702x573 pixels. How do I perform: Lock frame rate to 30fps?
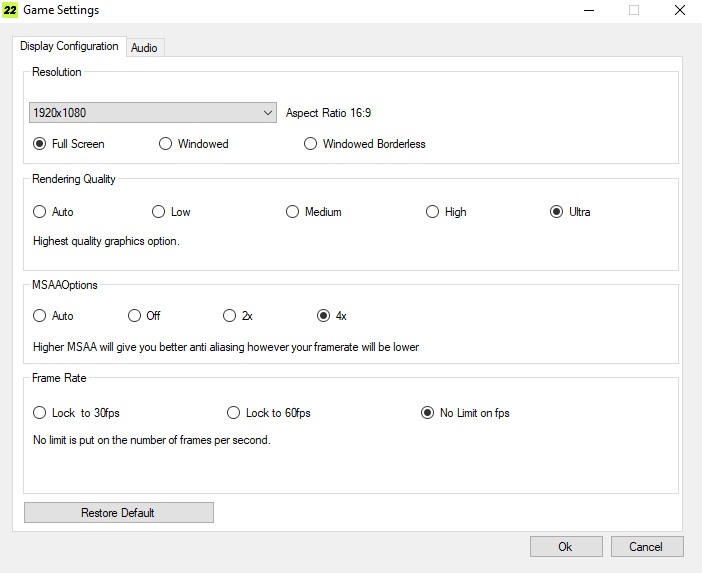click(x=40, y=413)
